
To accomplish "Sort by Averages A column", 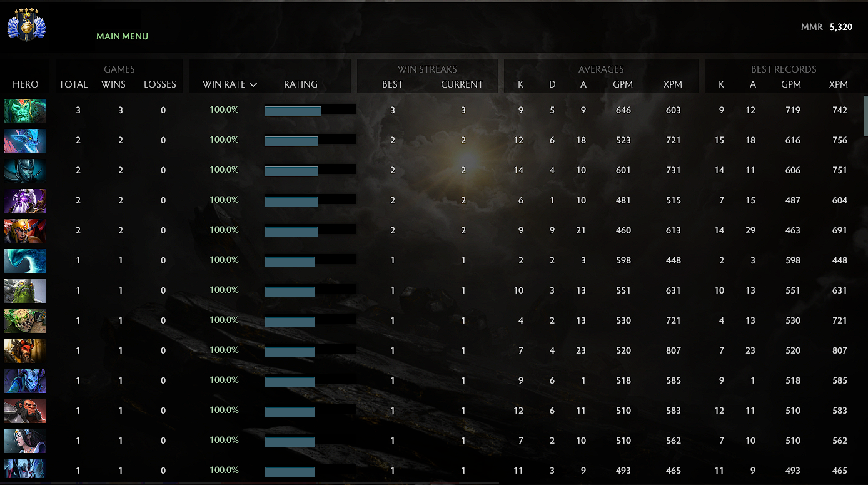I will click(x=583, y=84).
